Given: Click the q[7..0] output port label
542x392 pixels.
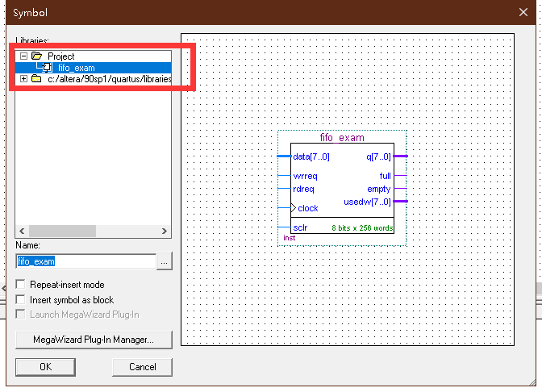Looking at the screenshot, I should (x=378, y=156).
